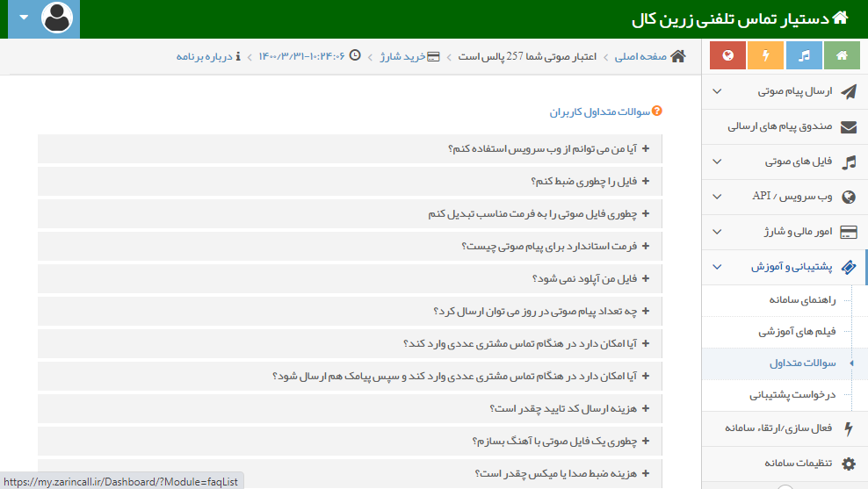
Task: Expand the account dropdown arrow in the header
Action: pyautogui.click(x=24, y=18)
